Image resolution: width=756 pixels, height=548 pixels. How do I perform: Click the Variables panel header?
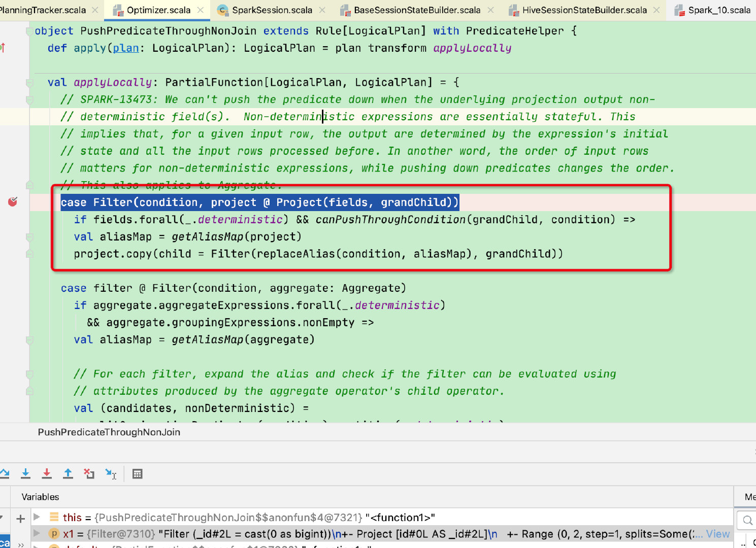(x=40, y=497)
